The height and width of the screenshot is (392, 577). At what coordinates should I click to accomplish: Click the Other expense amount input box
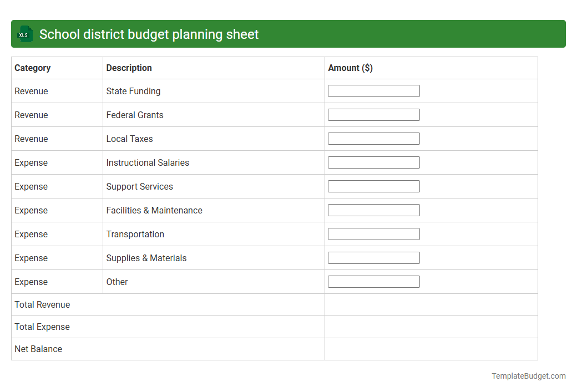[373, 281]
